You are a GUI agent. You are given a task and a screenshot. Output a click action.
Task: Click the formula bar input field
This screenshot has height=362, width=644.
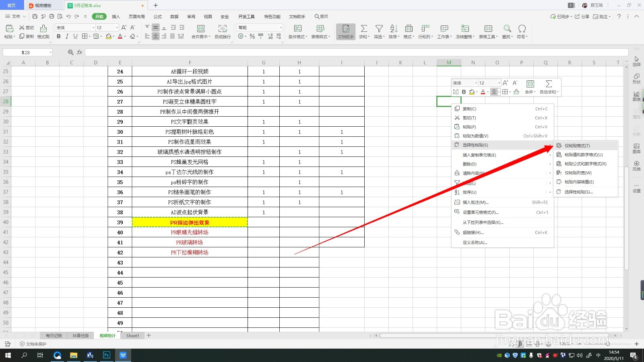click(357, 52)
